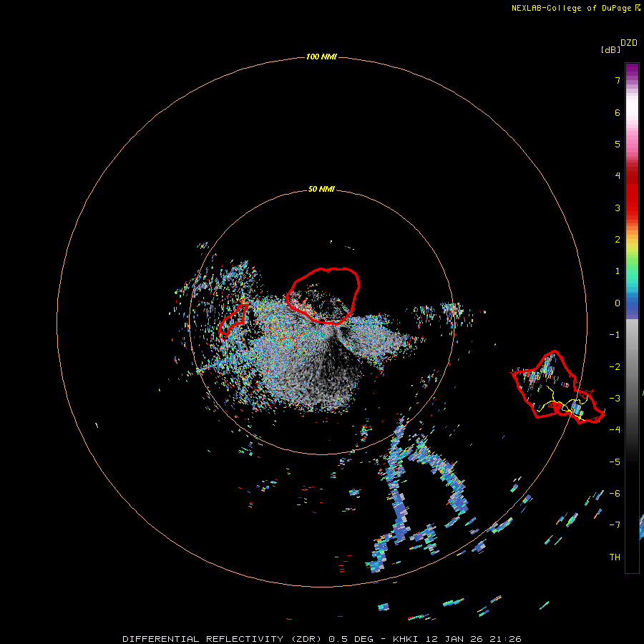Click the small red island outline west of center
Viewport: 644px width, 644px height.
coord(233,318)
